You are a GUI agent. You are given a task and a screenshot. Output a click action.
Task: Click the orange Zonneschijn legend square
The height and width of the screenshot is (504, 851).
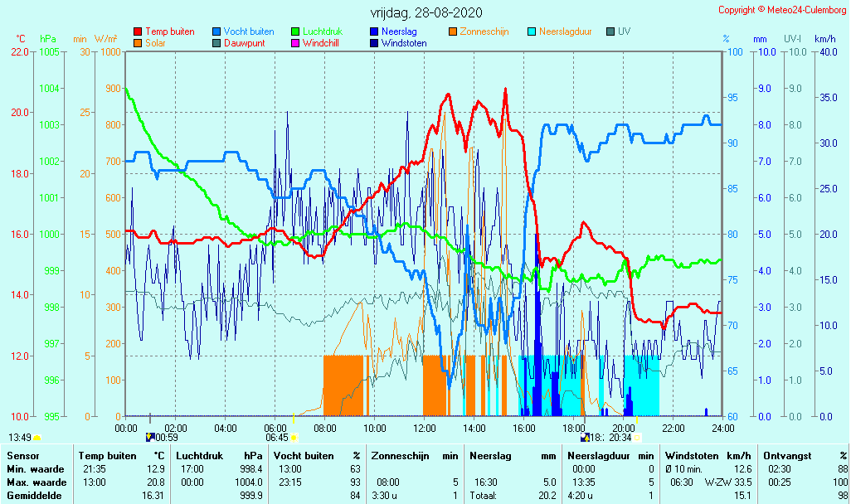pyautogui.click(x=453, y=32)
